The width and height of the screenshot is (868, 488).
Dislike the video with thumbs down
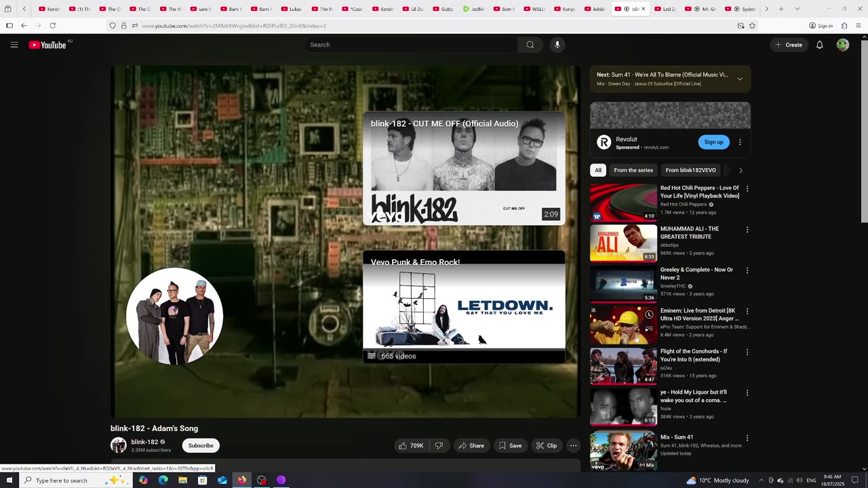pos(439,445)
